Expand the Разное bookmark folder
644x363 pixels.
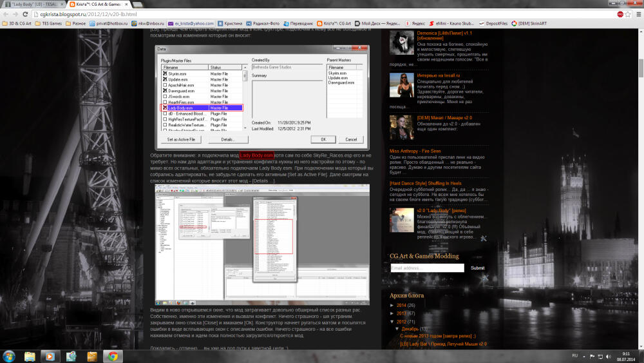(75, 23)
